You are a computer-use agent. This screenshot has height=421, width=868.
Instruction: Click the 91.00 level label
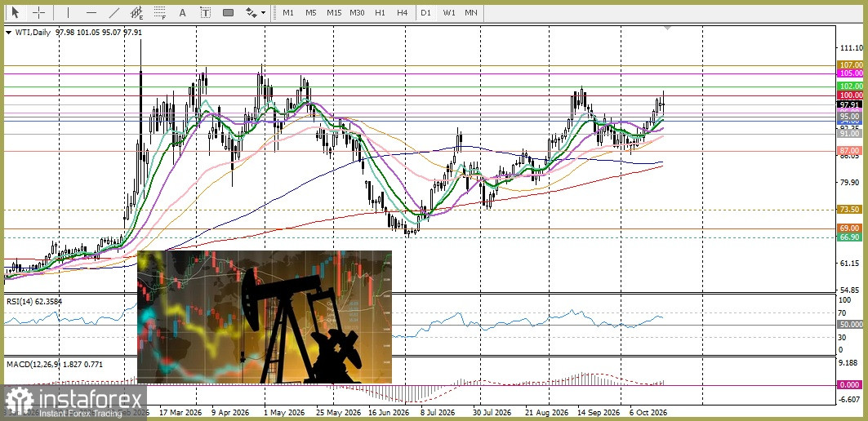(x=850, y=133)
